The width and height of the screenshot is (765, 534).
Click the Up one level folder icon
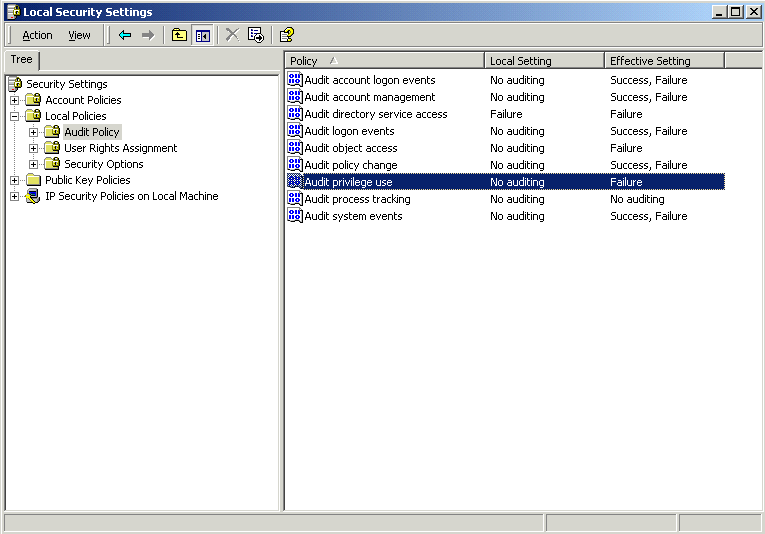(179, 35)
